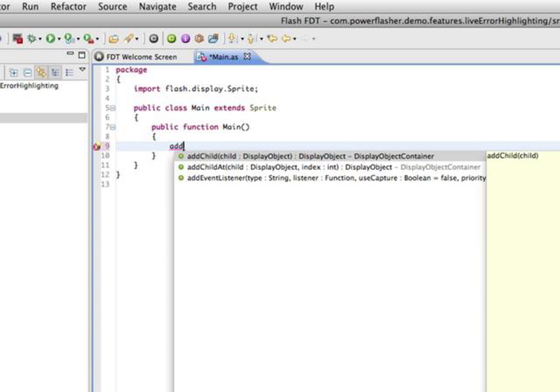Image resolution: width=560 pixels, height=392 pixels.
Task: Open the Run button dropdown arrow
Action: click(59, 39)
